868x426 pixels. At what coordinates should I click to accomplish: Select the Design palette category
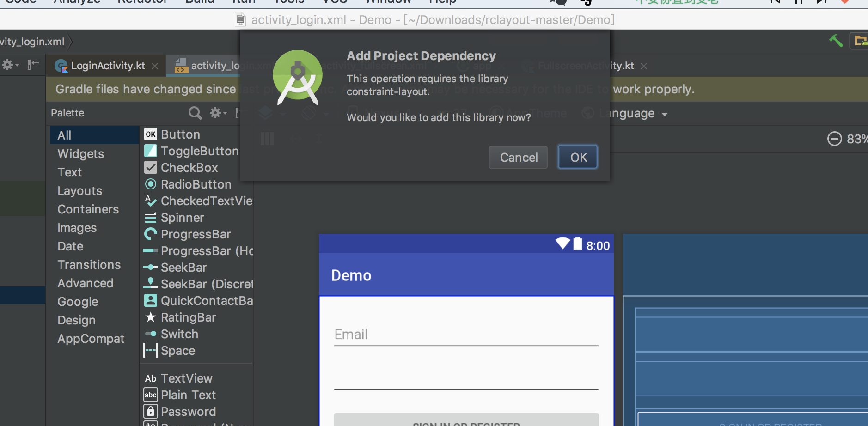94,320
